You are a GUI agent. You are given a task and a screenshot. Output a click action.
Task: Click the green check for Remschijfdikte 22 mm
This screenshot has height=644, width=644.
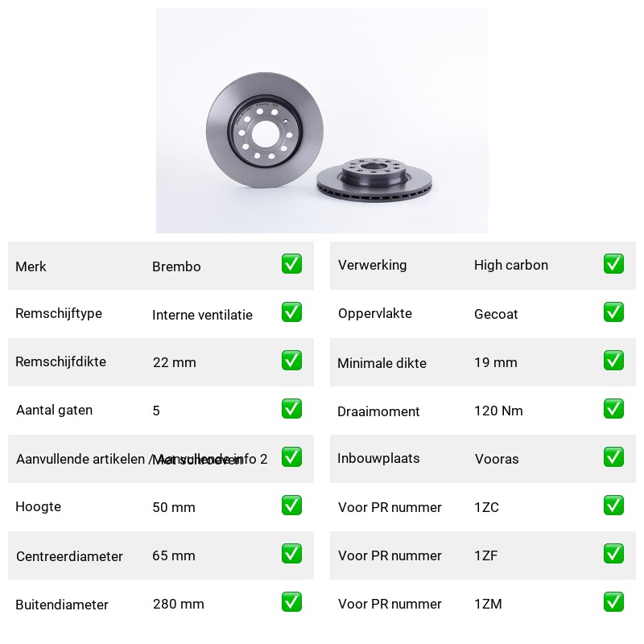[x=291, y=360]
